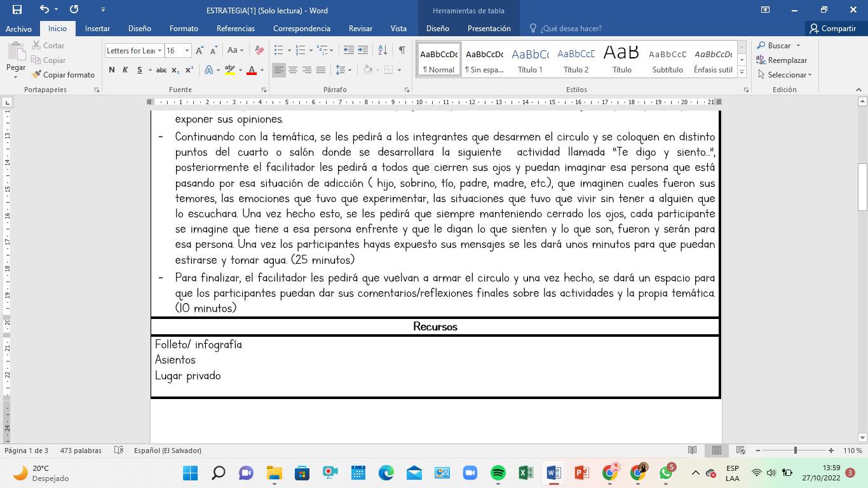Screen dimensions: 868x488
Task: Open the Presentación table tools tab
Action: click(x=489, y=29)
